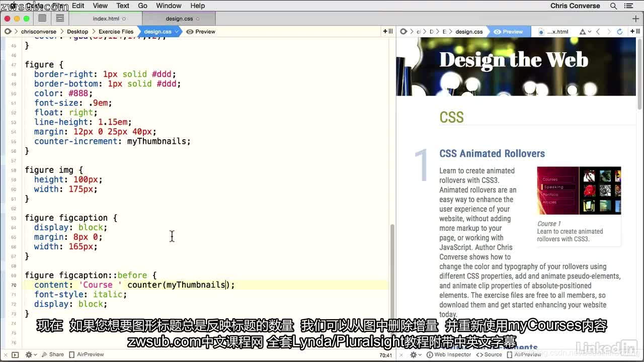The image size is (644, 362).
Task: Open the Go menu
Action: (x=142, y=6)
